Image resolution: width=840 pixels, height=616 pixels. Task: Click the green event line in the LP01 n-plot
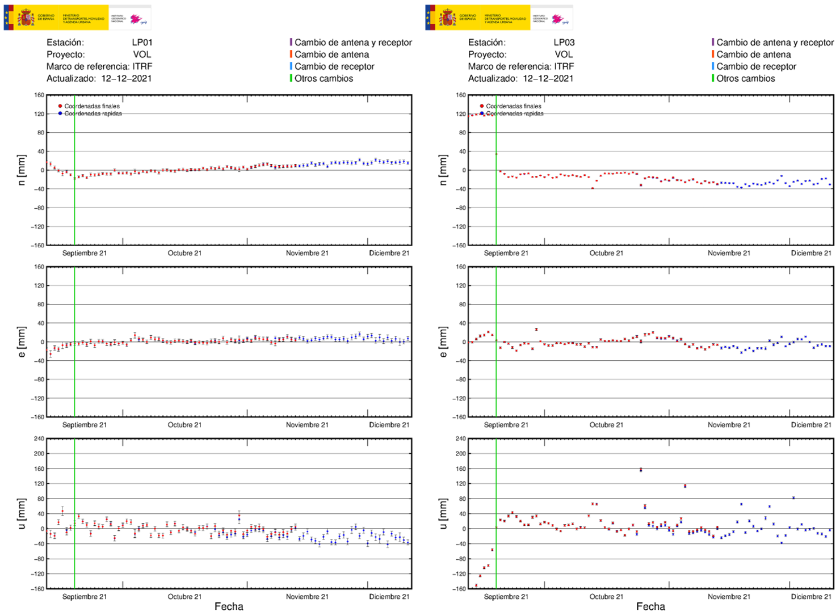coord(75,170)
